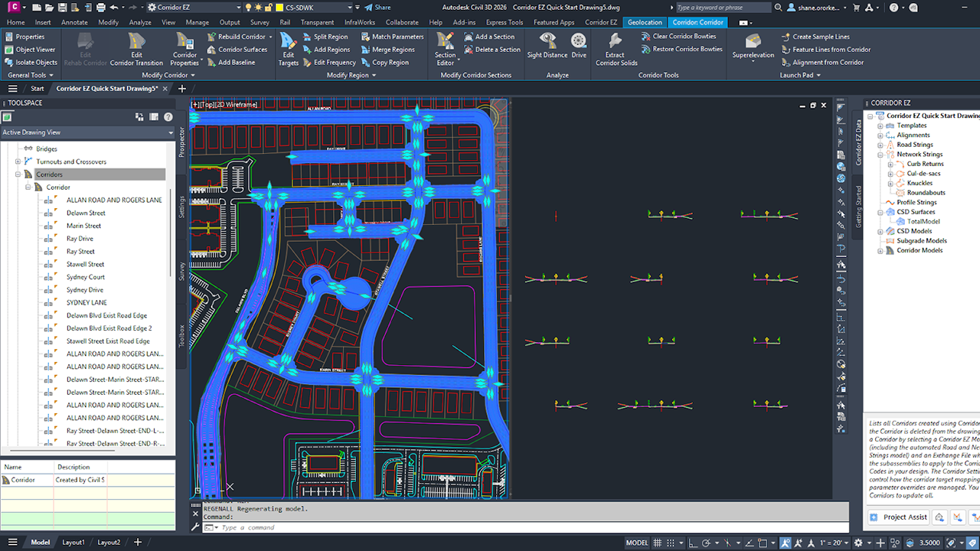Click Feature Lines from Corridor
Image resolution: width=980 pixels, height=551 pixels.
point(825,50)
